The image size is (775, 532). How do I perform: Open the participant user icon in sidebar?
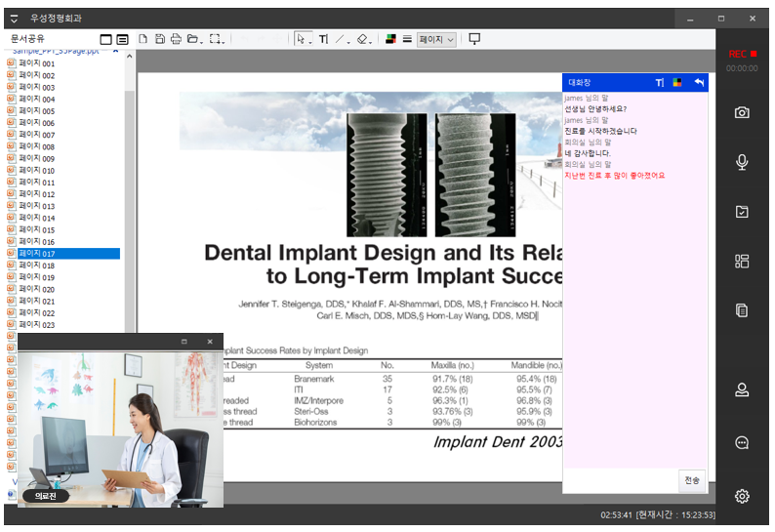point(742,390)
